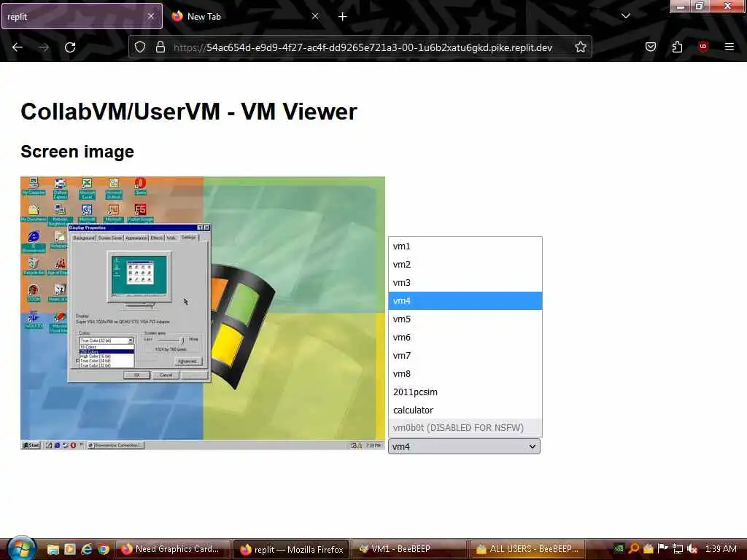This screenshot has height=560, width=747.
Task: Select vm6 from the VM list
Action: point(465,337)
